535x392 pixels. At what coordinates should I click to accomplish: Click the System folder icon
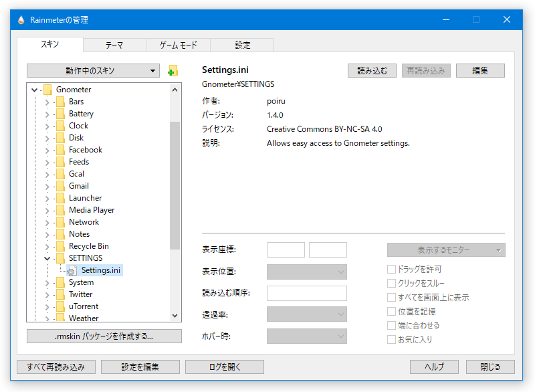(60, 282)
